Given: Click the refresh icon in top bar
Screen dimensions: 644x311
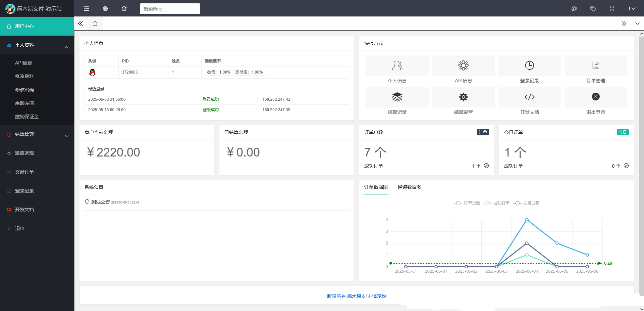Looking at the screenshot, I should [124, 9].
